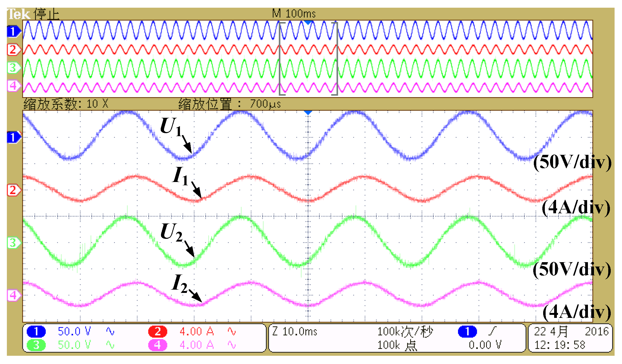Image resolution: width=622 pixels, height=364 pixels.
Task: Click magenta channel 4 badge in bottom readout
Action: (x=157, y=345)
